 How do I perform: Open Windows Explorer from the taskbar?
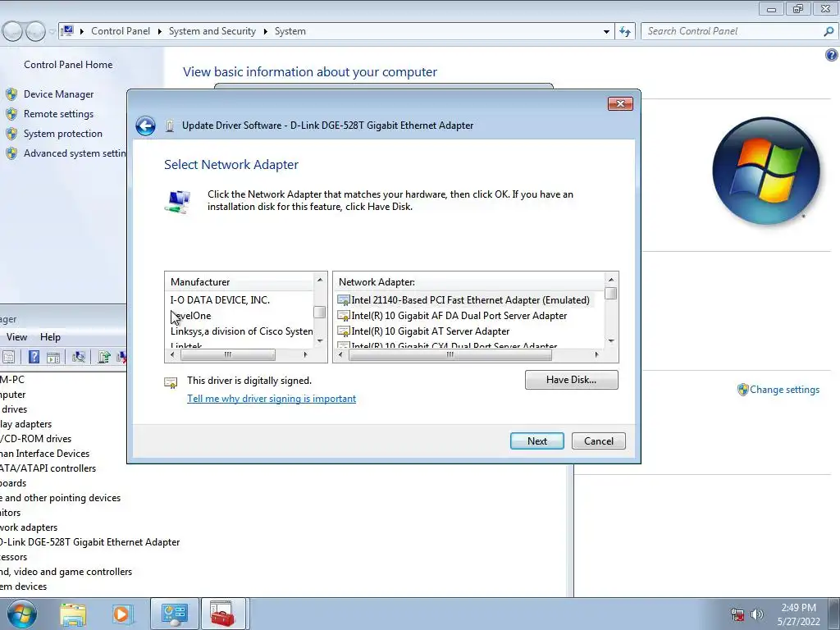[73, 614]
